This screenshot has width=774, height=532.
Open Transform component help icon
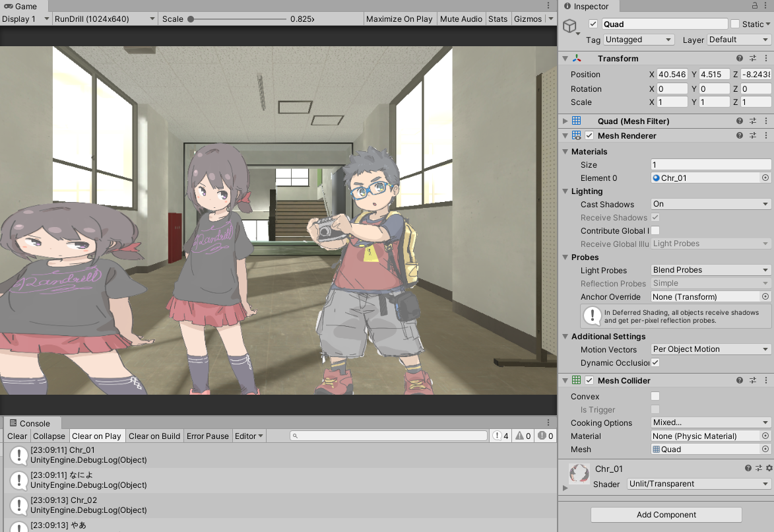[740, 58]
